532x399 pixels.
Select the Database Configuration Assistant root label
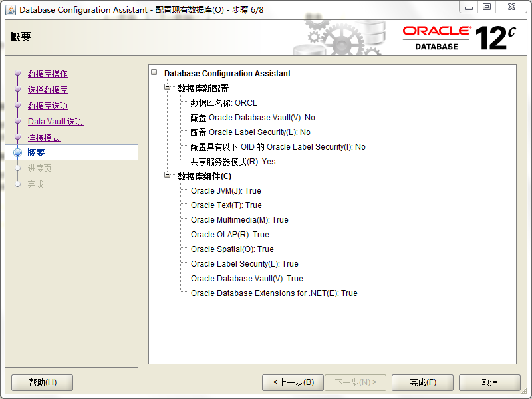(x=227, y=74)
